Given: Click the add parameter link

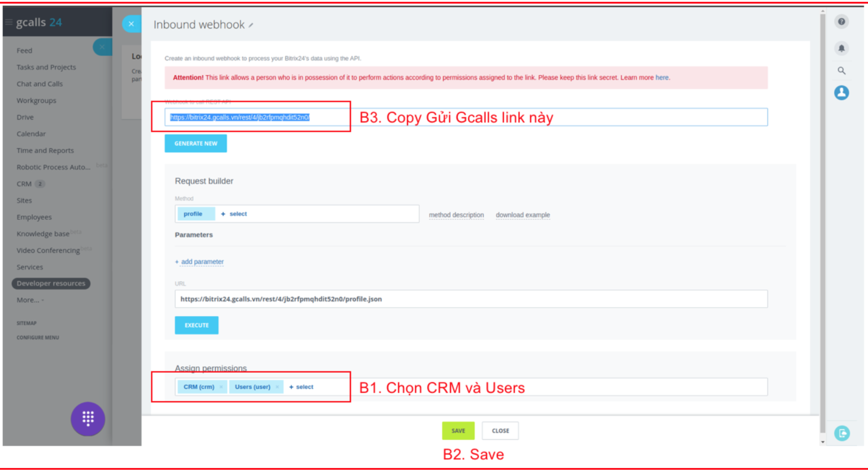Looking at the screenshot, I should click(202, 262).
